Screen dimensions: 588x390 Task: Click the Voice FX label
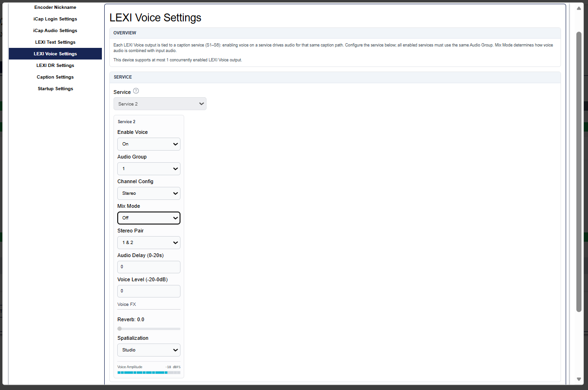(x=127, y=304)
